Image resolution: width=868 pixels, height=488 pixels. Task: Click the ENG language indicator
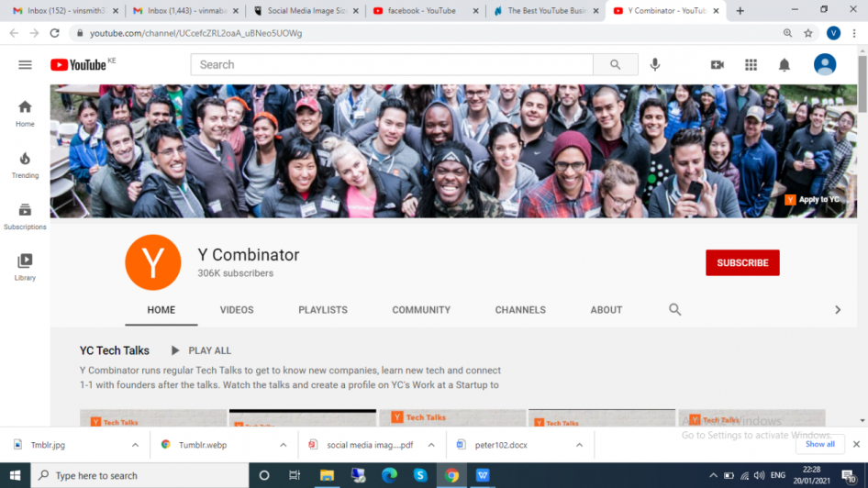(778, 475)
